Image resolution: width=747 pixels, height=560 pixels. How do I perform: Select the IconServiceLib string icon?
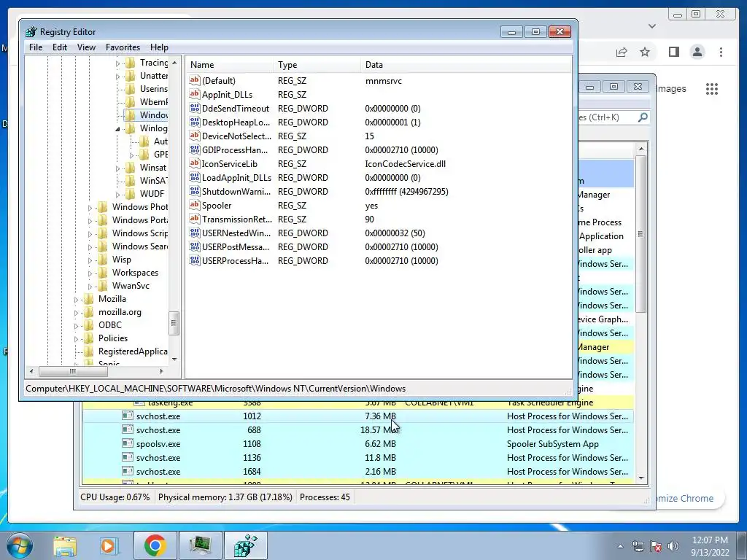click(194, 163)
